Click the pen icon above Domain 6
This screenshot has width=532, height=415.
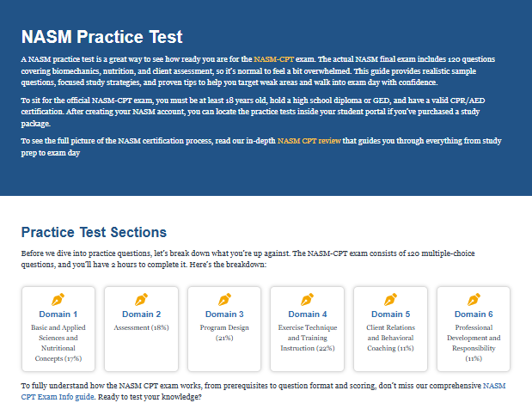click(474, 299)
